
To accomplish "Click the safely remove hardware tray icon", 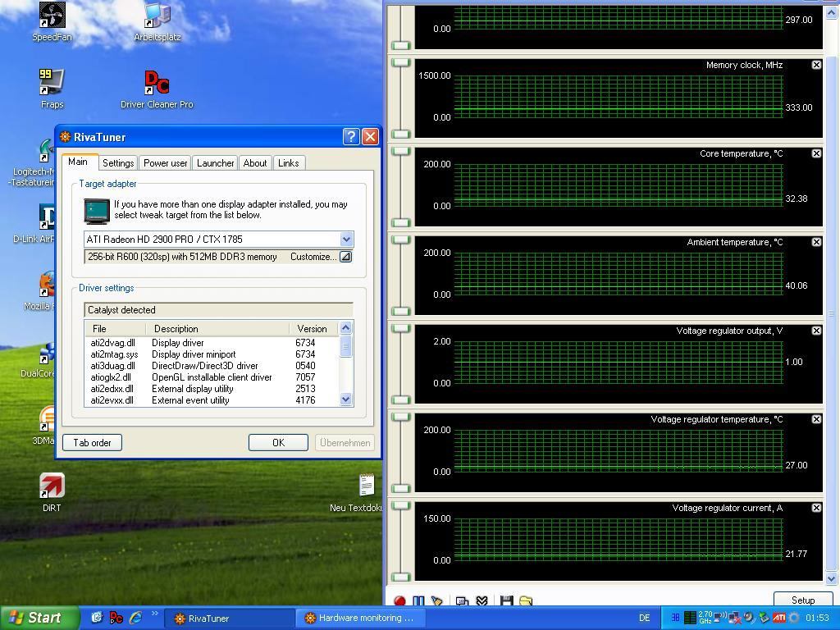I will [x=764, y=618].
